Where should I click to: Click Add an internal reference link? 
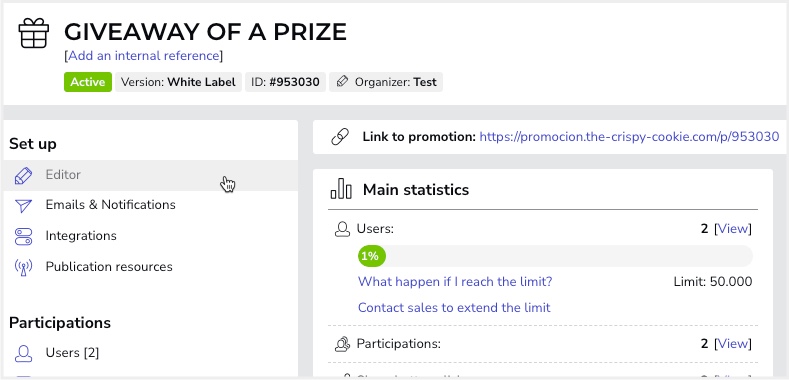pos(144,55)
